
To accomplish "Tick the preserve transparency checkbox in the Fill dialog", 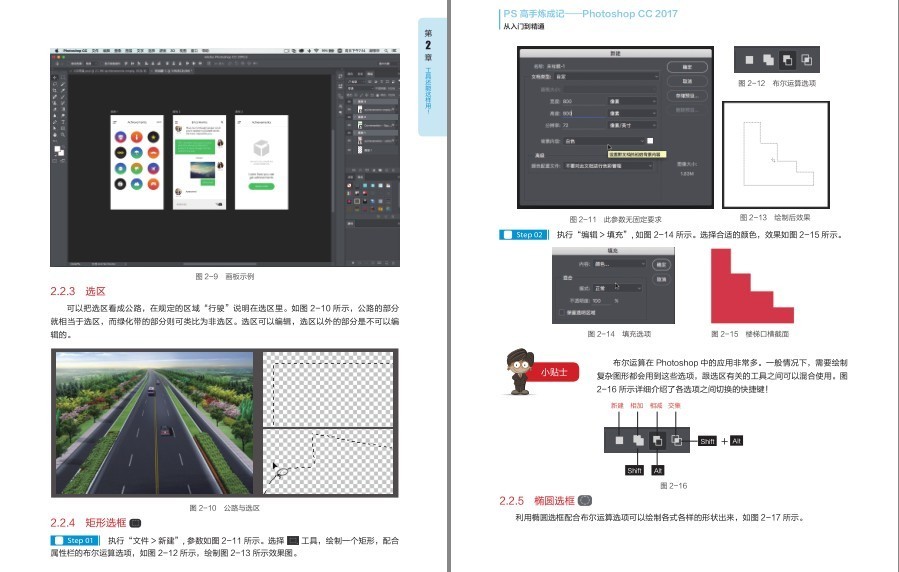I will pyautogui.click(x=562, y=312).
